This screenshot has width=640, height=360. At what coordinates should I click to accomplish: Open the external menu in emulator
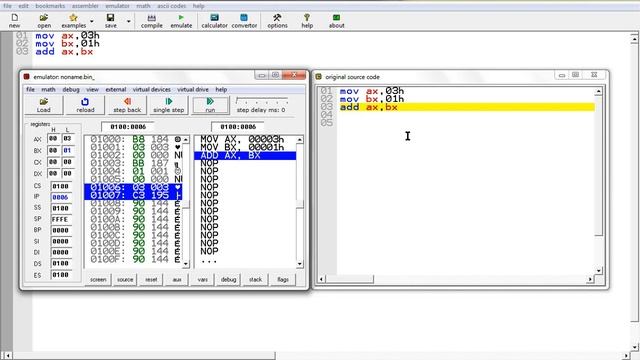click(116, 89)
